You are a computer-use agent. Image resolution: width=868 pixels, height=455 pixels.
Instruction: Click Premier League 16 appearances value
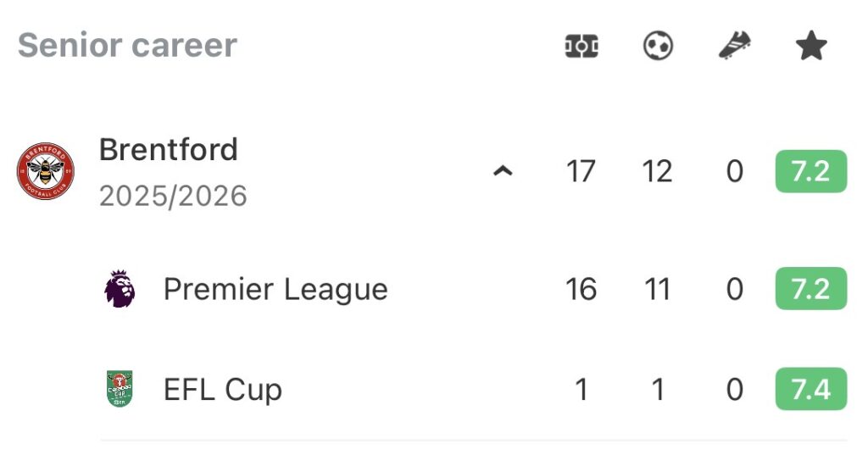(x=581, y=289)
